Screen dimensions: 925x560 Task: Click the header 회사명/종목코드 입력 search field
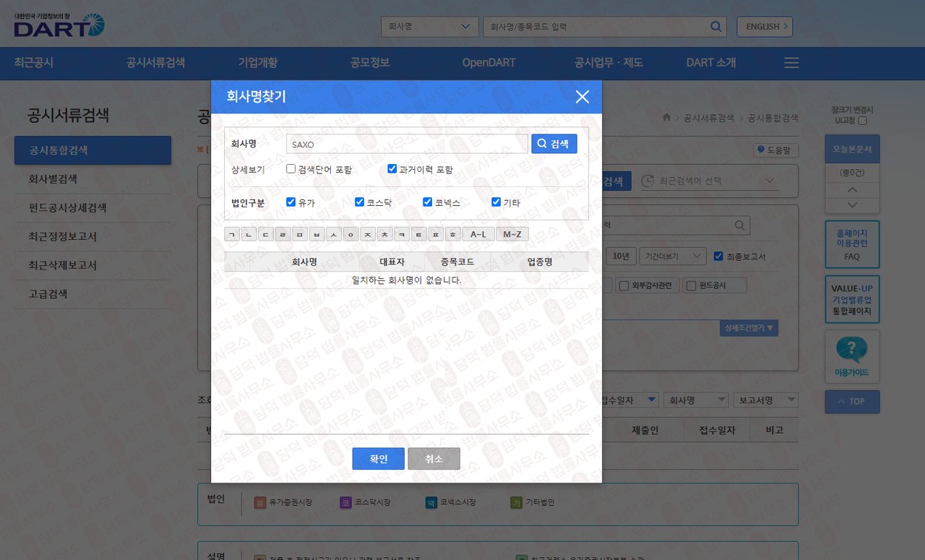606,27
